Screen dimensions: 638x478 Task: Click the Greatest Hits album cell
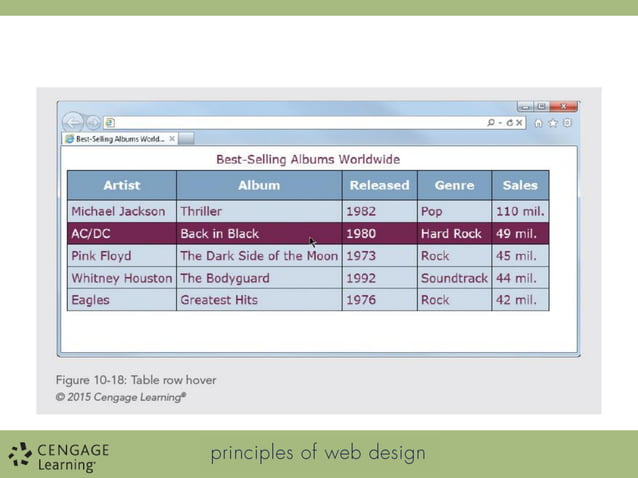(x=259, y=300)
